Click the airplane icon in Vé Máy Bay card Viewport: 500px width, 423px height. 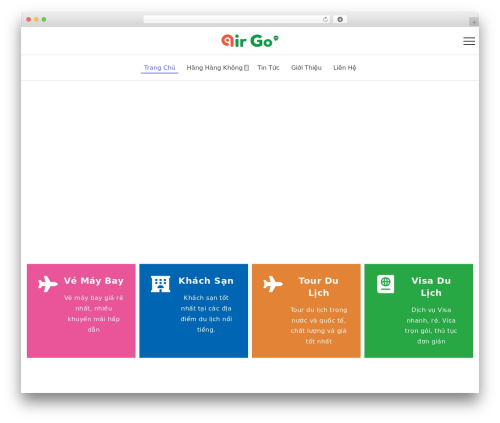48,284
